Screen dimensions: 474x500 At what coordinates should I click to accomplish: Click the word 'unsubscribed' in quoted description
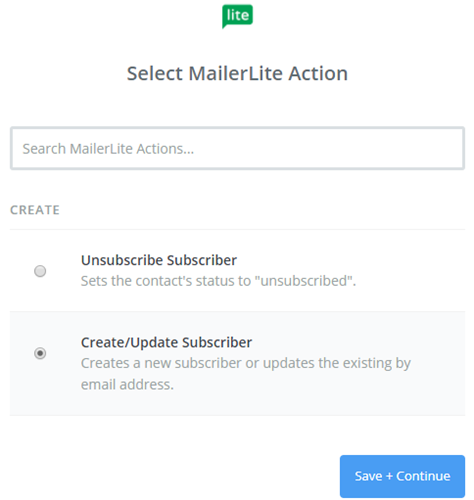click(x=303, y=281)
